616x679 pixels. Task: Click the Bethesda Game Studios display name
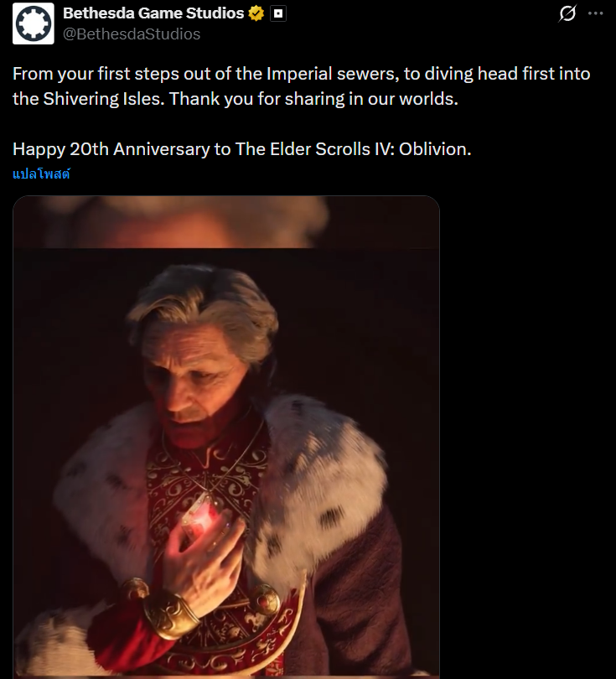click(153, 13)
